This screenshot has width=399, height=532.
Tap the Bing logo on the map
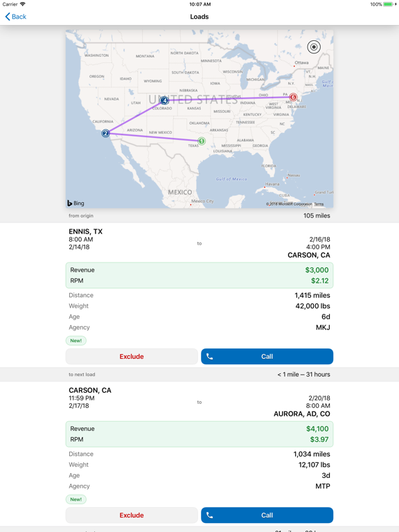(76, 203)
